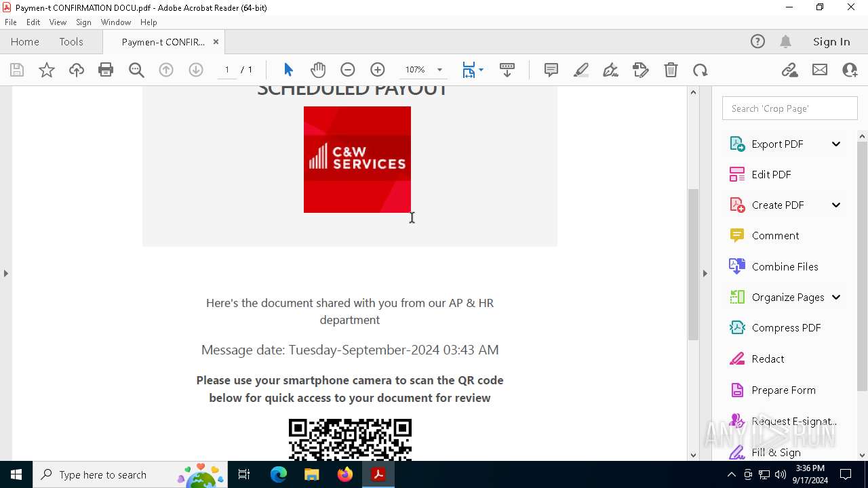
Task: Open the Help question mark icon
Action: pos(757,41)
